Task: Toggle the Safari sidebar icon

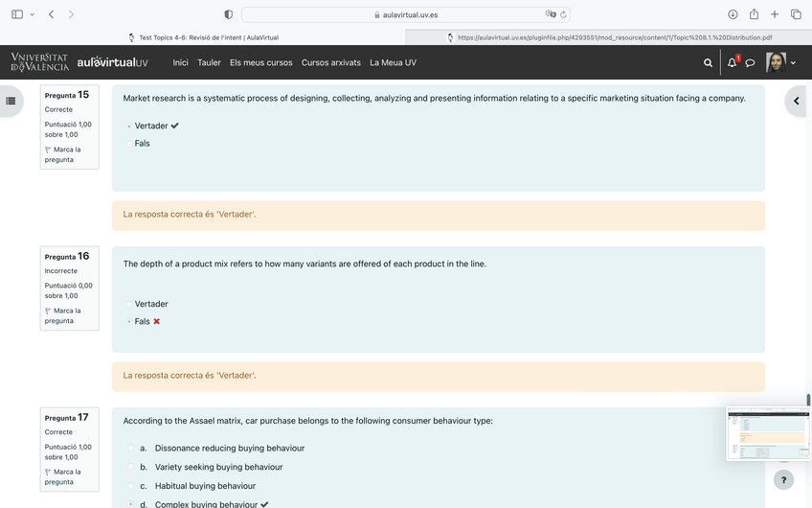Action: pos(16,14)
